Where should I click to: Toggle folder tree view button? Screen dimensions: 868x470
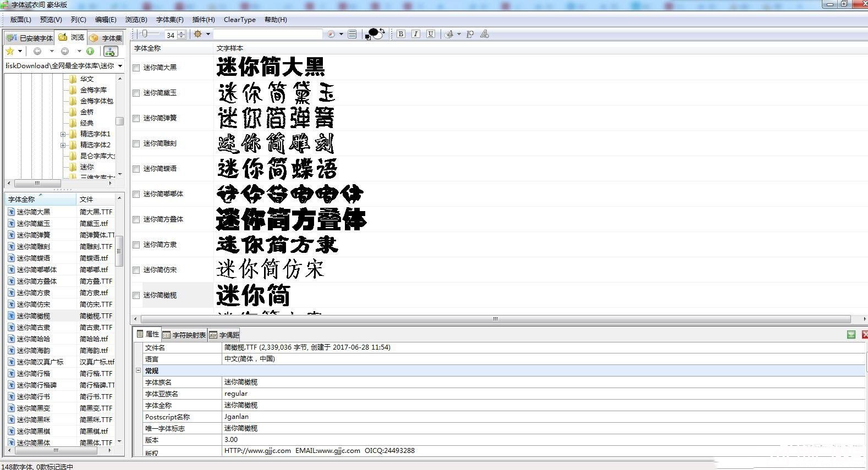pyautogui.click(x=111, y=51)
